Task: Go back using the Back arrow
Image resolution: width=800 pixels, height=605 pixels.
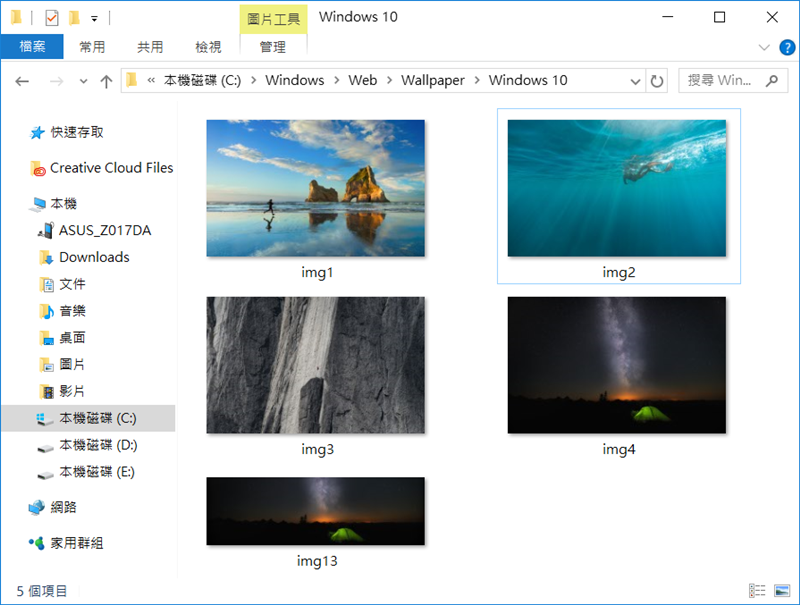Action: pos(23,81)
